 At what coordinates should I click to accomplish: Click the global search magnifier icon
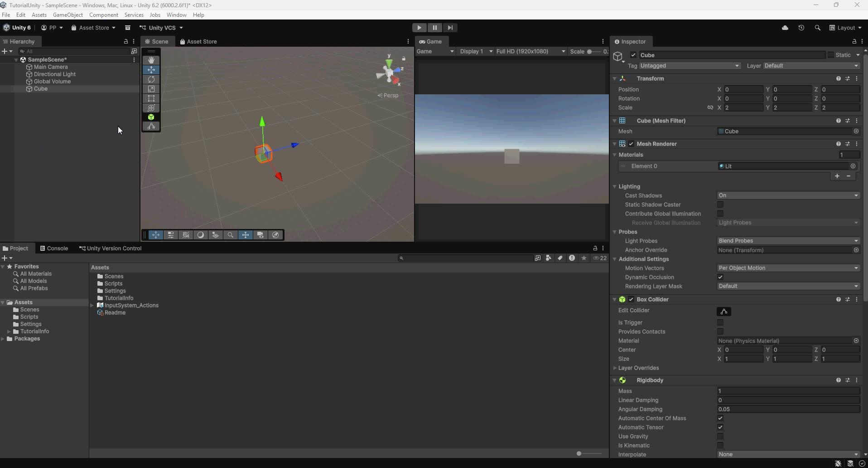click(x=817, y=28)
